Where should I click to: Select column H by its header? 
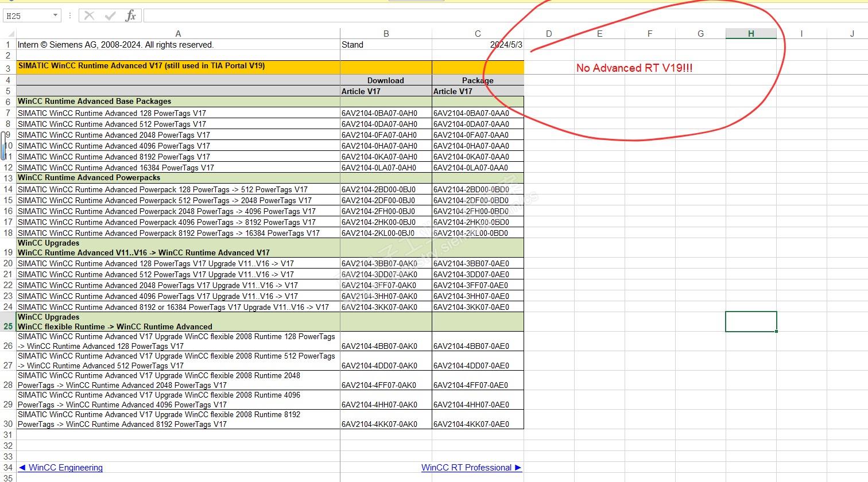coord(751,34)
